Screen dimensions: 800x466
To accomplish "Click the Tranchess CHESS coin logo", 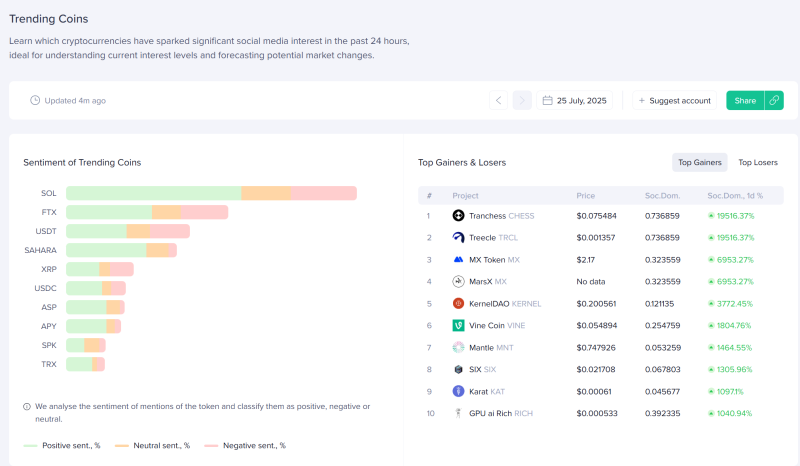I will click(x=458, y=216).
